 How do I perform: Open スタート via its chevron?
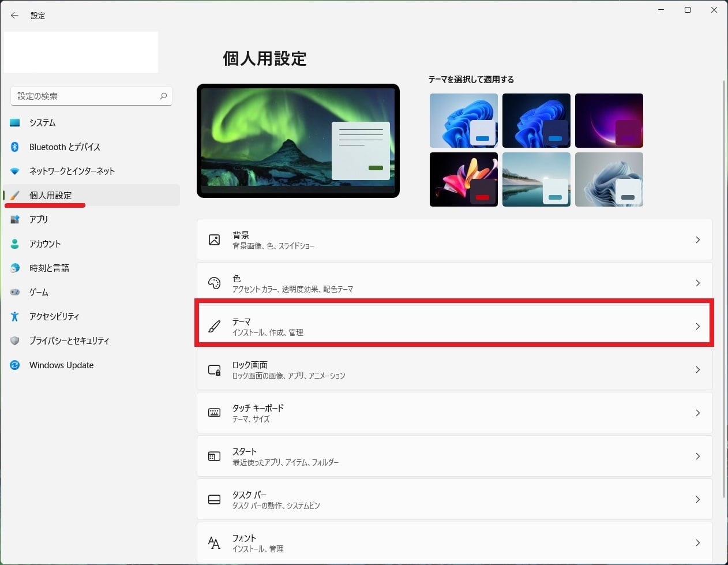tap(697, 456)
